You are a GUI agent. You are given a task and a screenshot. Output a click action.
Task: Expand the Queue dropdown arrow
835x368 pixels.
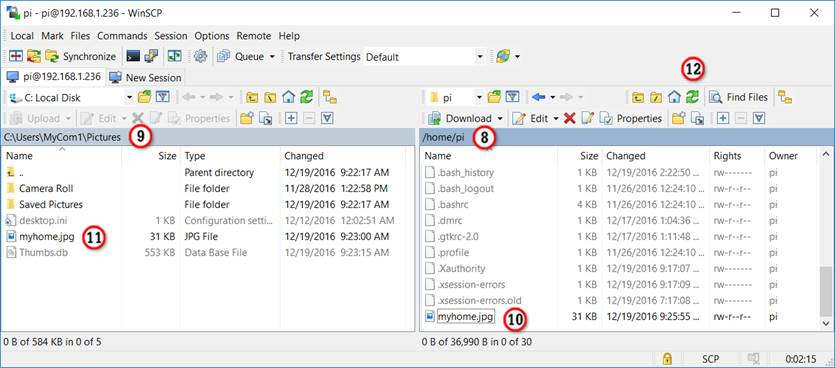click(272, 56)
